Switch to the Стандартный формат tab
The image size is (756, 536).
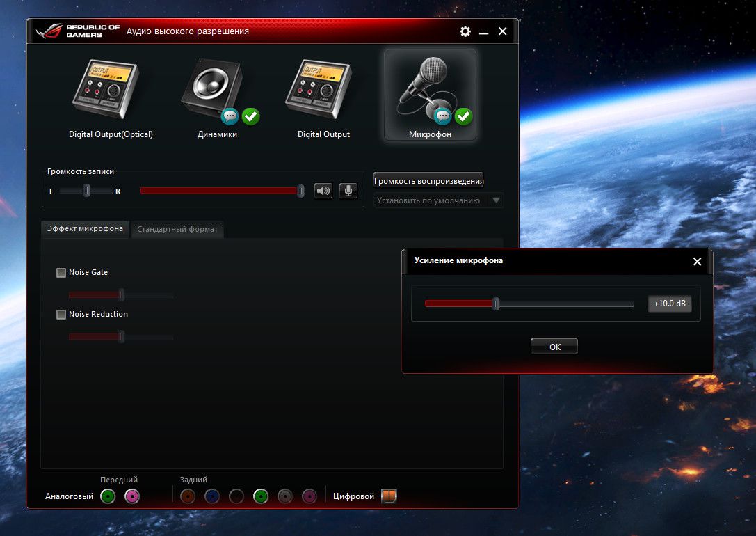177,229
